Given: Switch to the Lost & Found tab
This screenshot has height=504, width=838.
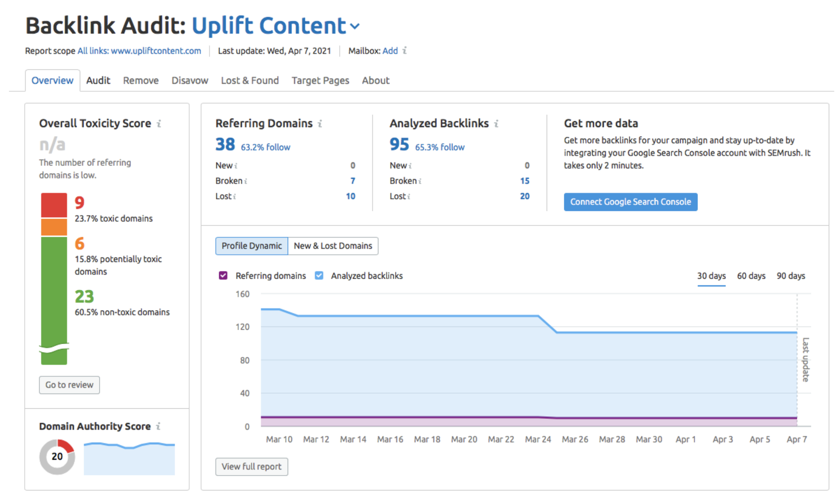Looking at the screenshot, I should (250, 81).
